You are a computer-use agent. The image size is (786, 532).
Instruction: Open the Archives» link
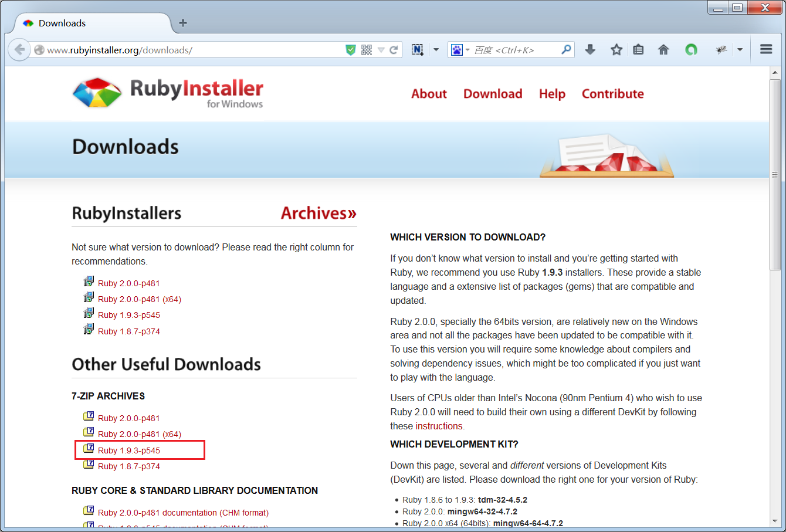click(319, 213)
